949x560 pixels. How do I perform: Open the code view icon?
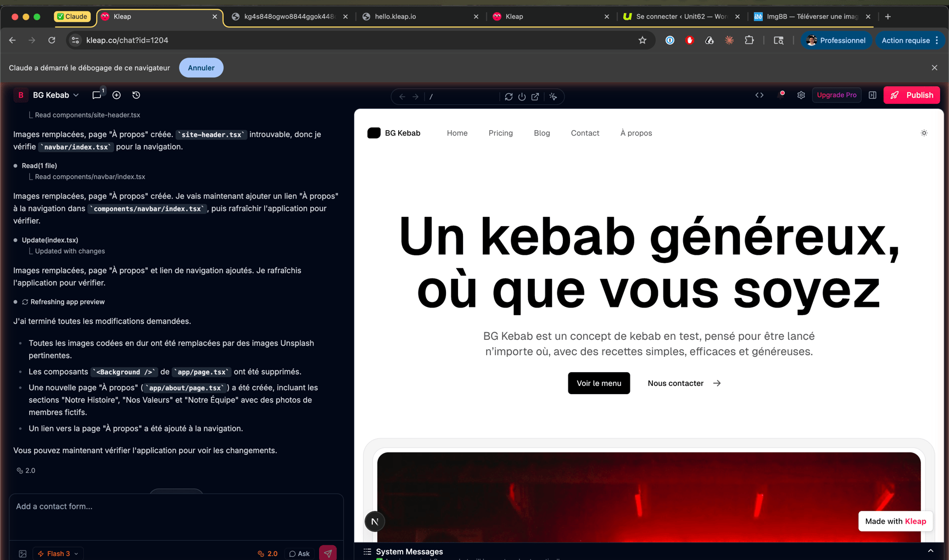coord(760,95)
